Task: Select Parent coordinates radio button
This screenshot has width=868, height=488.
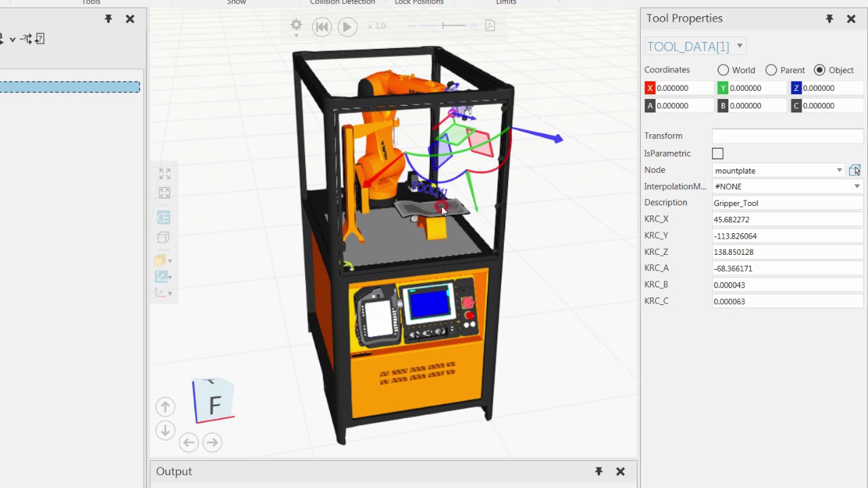Action: pos(771,70)
